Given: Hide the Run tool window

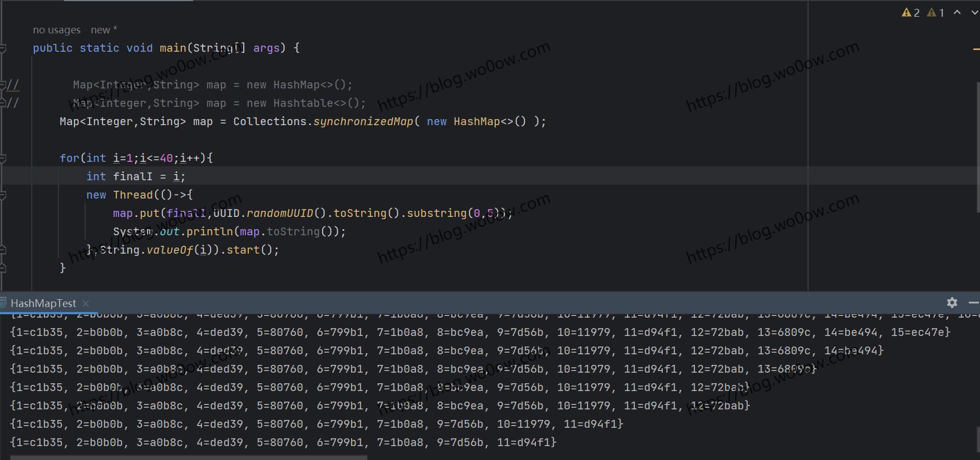Looking at the screenshot, I should point(973,303).
